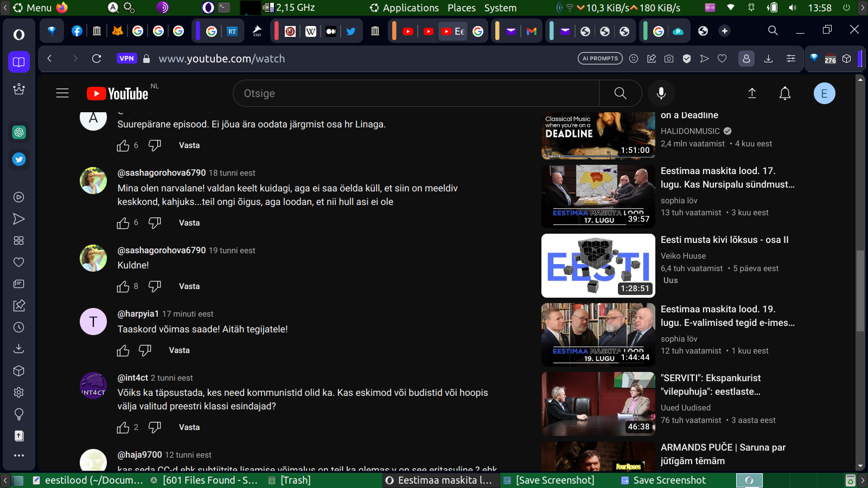This screenshot has height=488, width=868.
Task: Like the @int4ct comment
Action: (123, 427)
